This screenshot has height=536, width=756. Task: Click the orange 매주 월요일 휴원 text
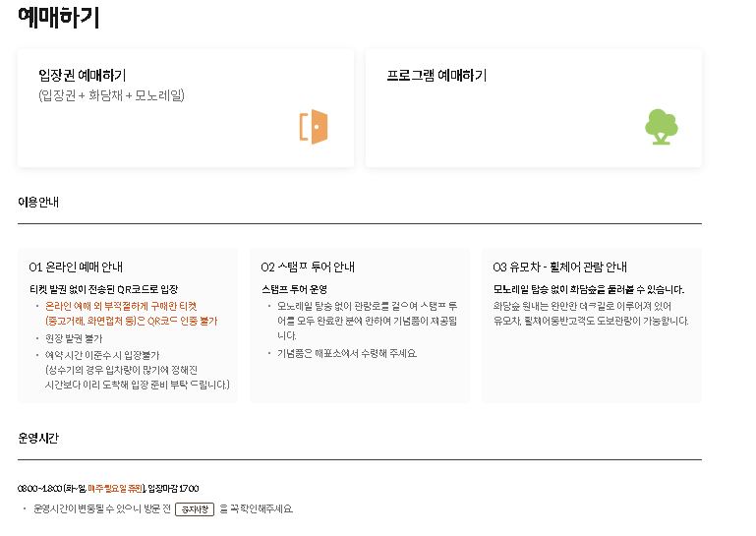point(115,488)
